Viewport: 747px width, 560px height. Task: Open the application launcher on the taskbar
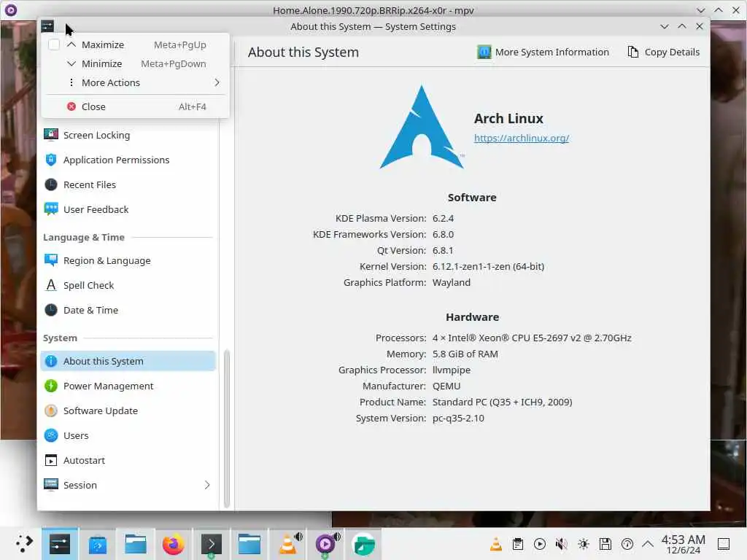coord(24,544)
